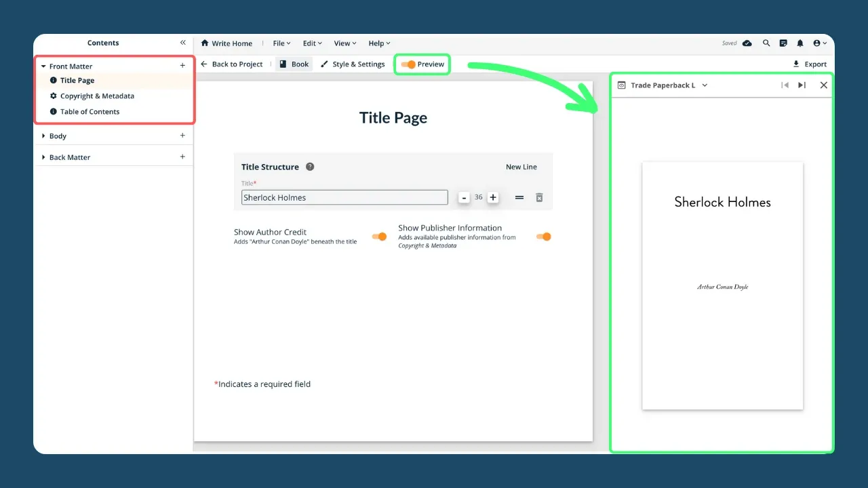
Task: Increase the title font size with plus button
Action: [x=493, y=197]
